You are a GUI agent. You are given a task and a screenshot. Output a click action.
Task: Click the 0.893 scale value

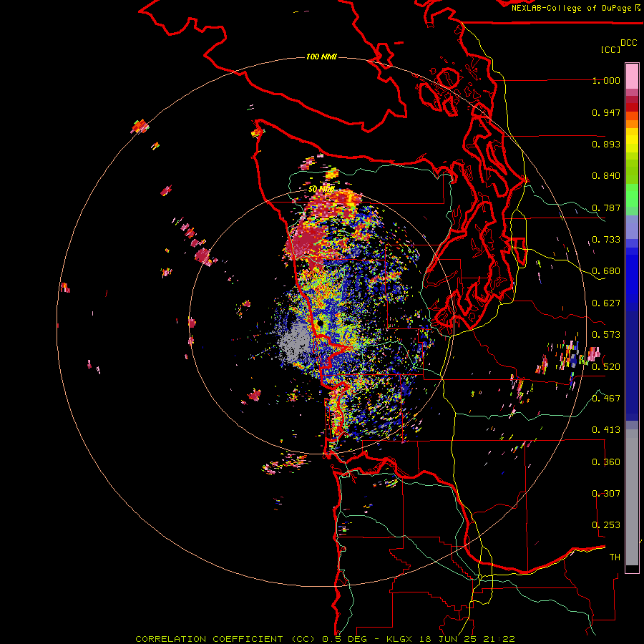(x=606, y=144)
